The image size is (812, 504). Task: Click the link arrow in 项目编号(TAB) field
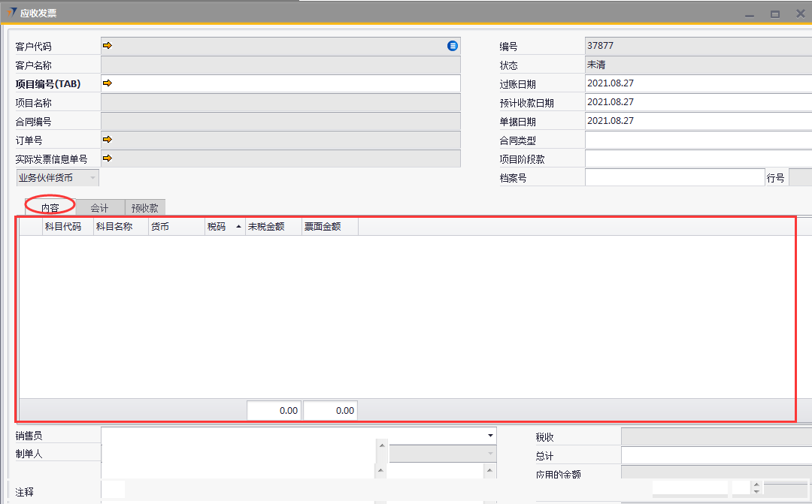coord(108,83)
